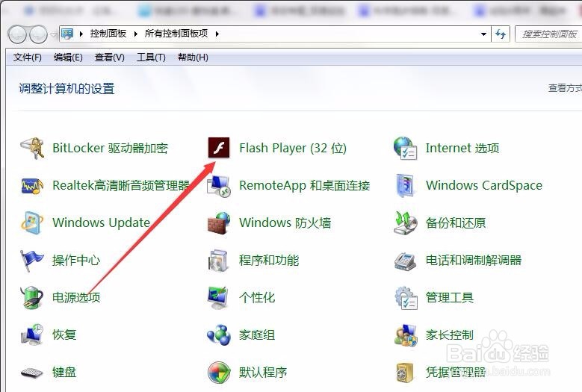Click the 家长控制 link
Viewport: 582px width, 392px height.
(x=450, y=335)
